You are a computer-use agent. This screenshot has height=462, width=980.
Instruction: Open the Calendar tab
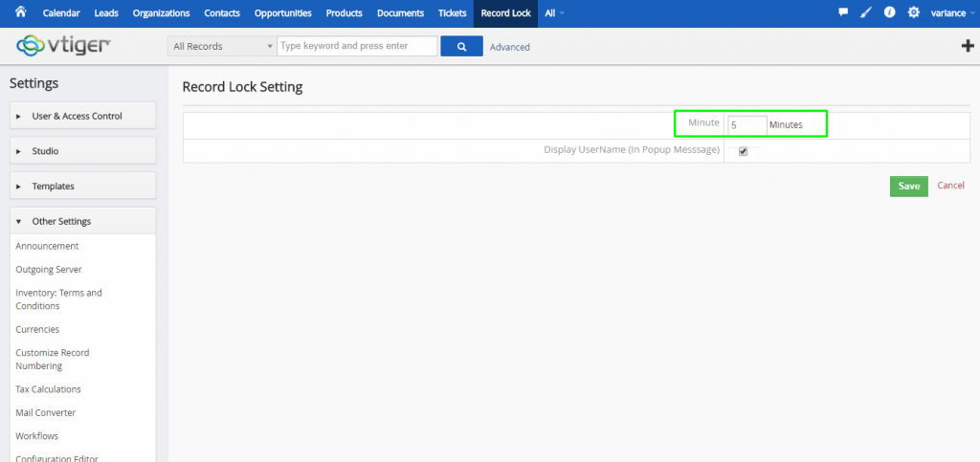(61, 13)
